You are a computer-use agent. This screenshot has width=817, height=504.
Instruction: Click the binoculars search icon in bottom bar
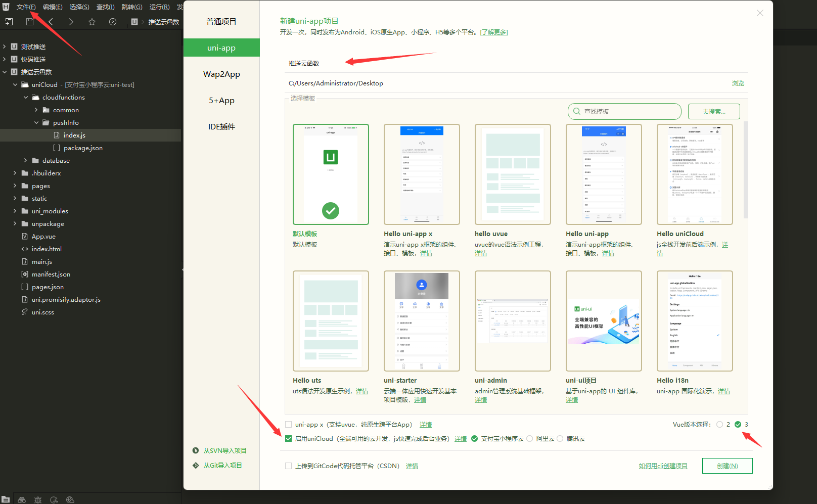[22, 499]
